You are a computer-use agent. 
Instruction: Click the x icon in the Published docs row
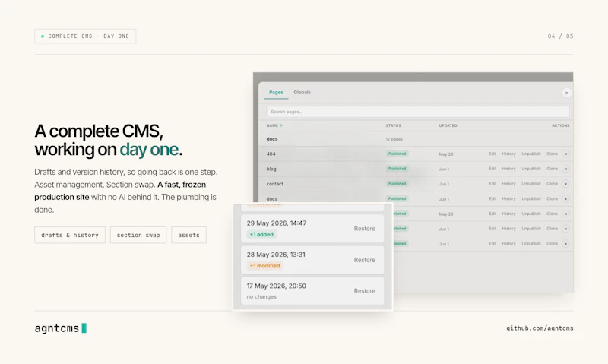click(x=565, y=199)
